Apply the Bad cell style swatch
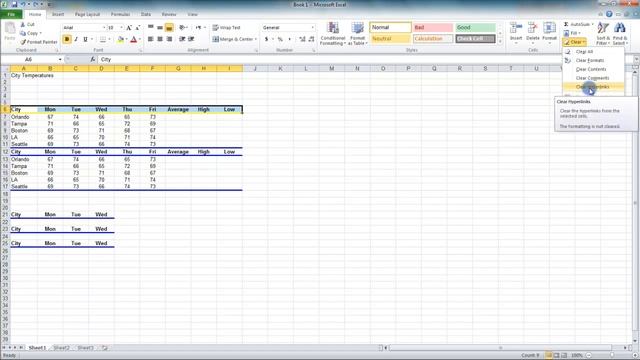 pos(433,27)
